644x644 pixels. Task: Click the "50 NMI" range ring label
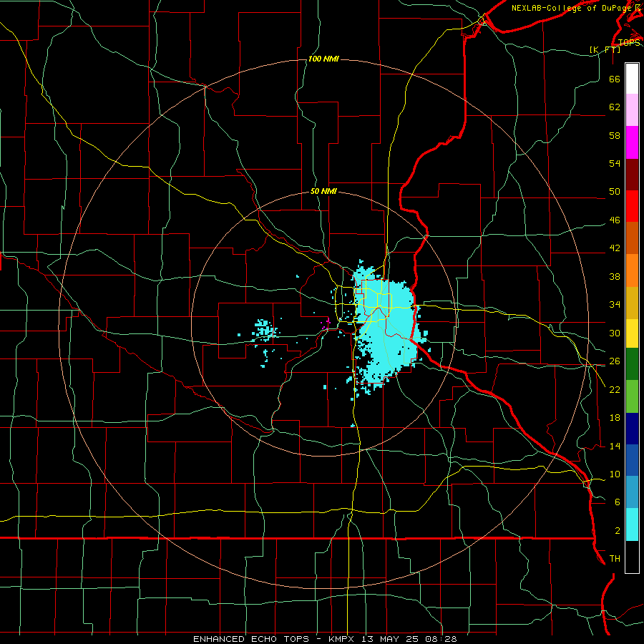point(323,191)
